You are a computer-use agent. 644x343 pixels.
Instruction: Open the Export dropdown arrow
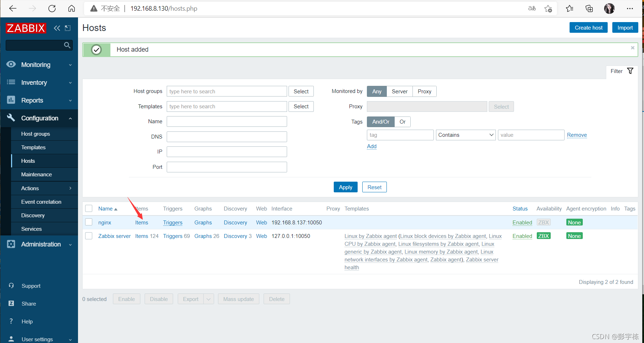209,299
